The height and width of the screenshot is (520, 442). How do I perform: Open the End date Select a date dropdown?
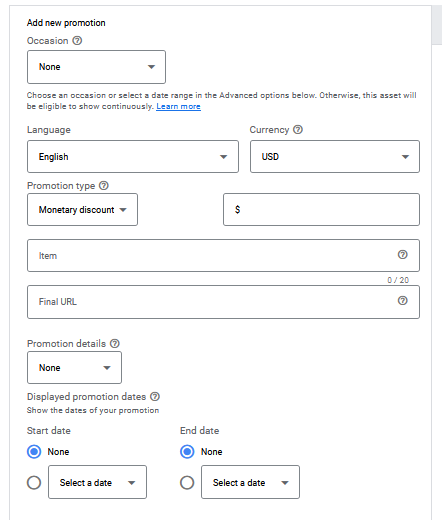pos(250,482)
